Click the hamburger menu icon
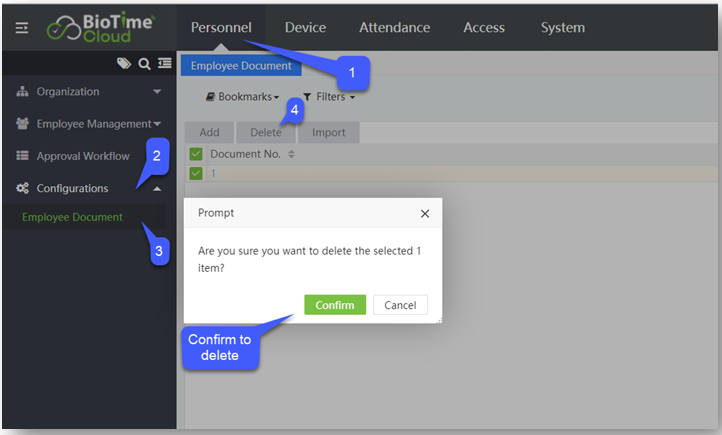722x435 pixels. click(x=22, y=28)
